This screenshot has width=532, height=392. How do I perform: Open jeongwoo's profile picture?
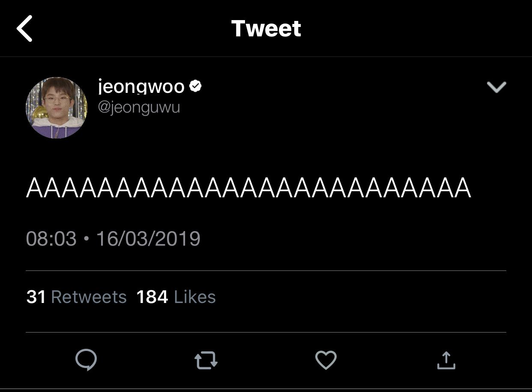[57, 107]
